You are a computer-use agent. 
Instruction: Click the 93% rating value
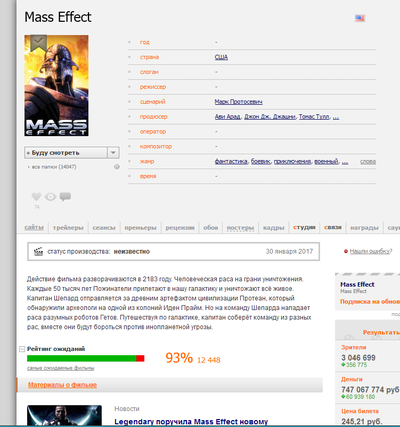pos(179,358)
